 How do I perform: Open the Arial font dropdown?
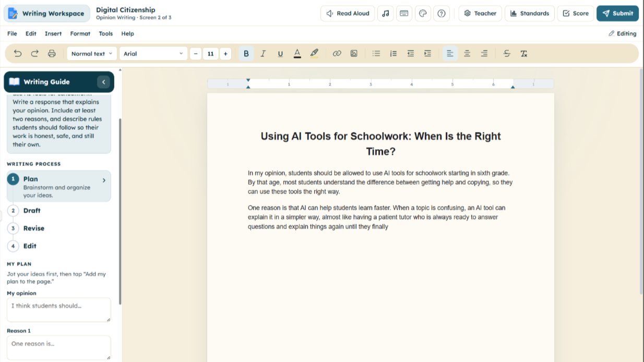click(x=153, y=54)
